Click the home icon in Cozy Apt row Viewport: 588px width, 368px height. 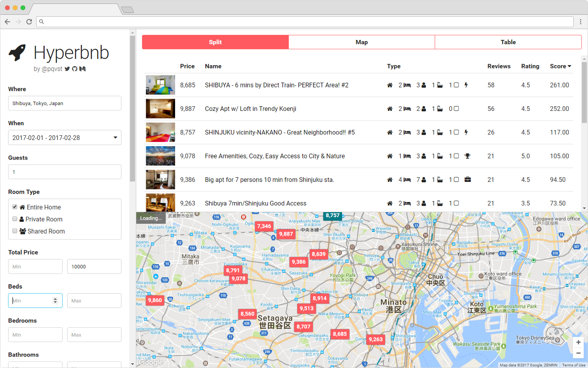click(x=390, y=109)
